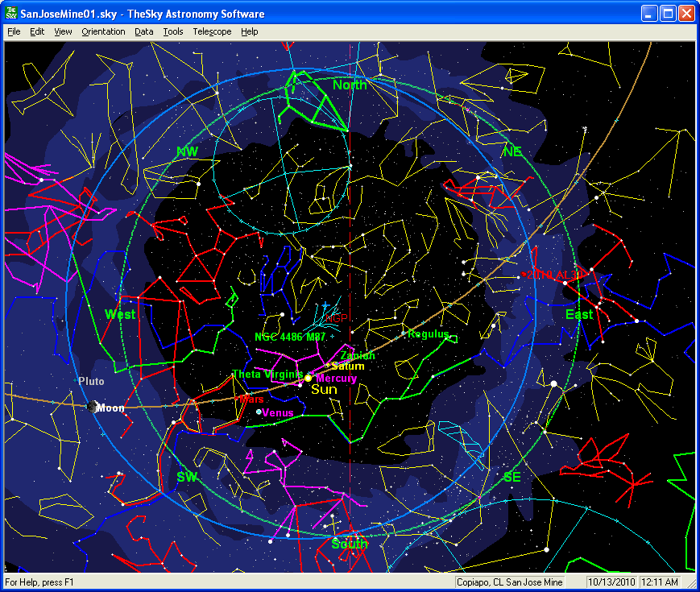Screen dimensions: 700x592
Task: Select the Pluto marker near the west horizon
Action: pyautogui.click(x=77, y=381)
